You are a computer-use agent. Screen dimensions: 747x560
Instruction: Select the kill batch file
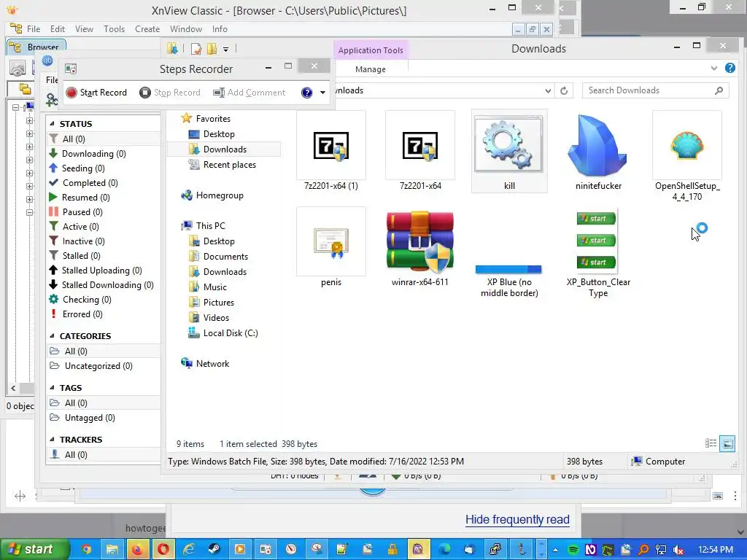coord(509,152)
